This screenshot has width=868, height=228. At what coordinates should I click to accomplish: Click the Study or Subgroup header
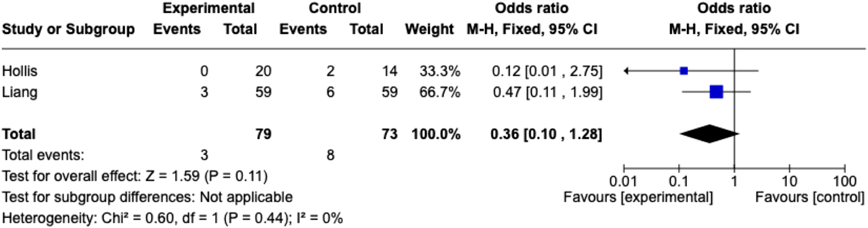[68, 29]
